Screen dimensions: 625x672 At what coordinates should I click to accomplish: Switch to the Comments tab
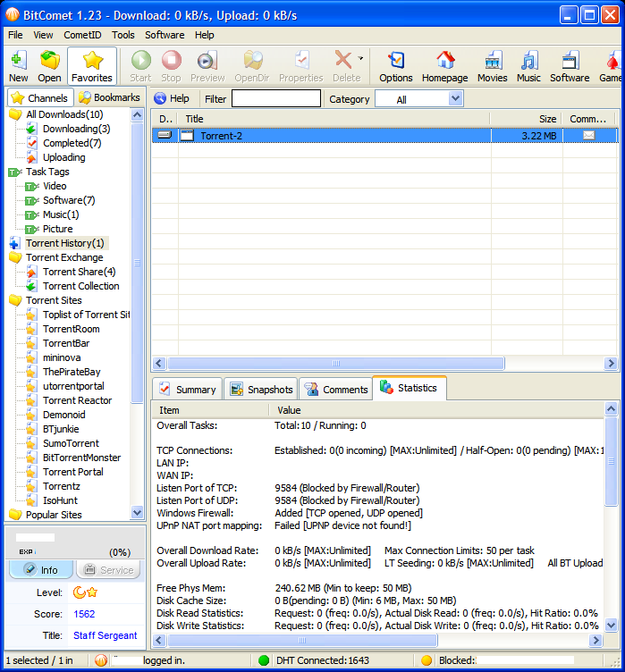[336, 389]
